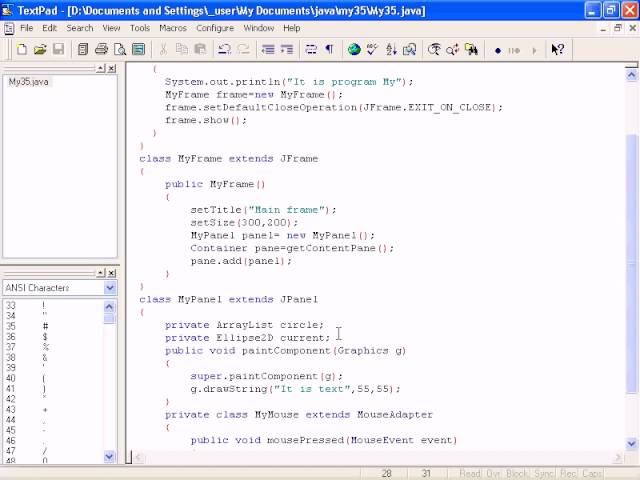Click the Replace toolbar icon
The height and width of the screenshot is (480, 640).
453,50
